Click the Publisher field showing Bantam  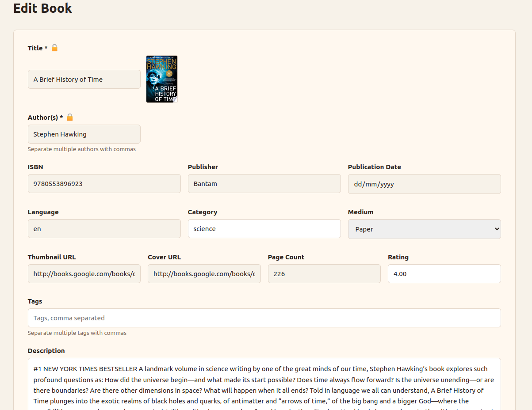[264, 183]
